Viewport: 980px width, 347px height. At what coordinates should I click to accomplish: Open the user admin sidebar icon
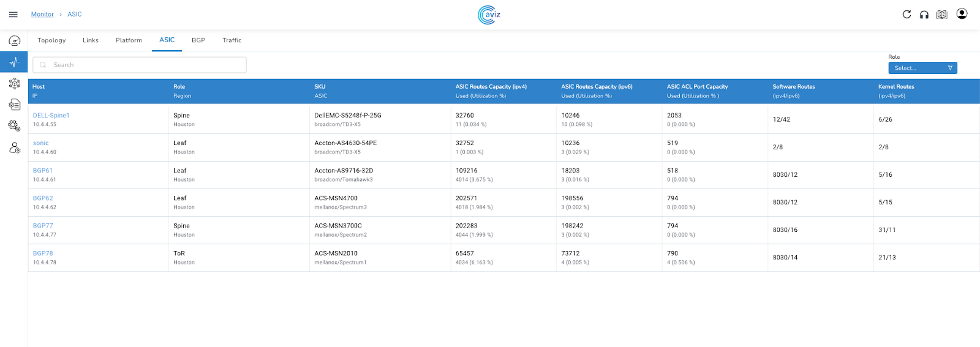14,147
